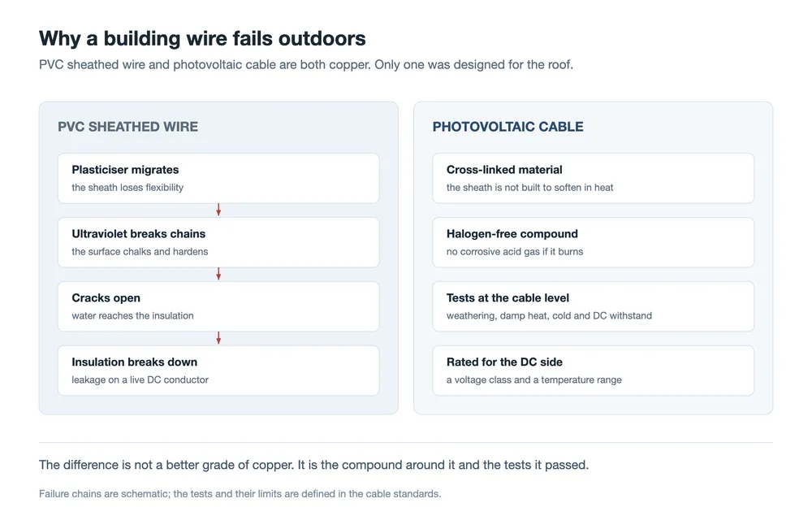Click the PHOTOVOLTAIC CABLE heading
The width and height of the screenshot is (812, 516).
[508, 127]
